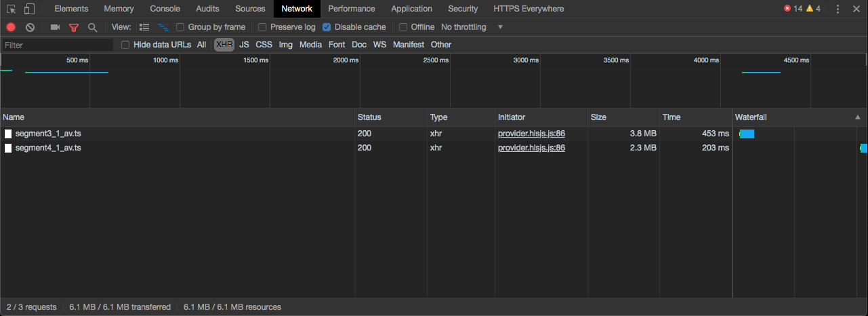
Task: Sort by the Time column header
Action: 695,117
